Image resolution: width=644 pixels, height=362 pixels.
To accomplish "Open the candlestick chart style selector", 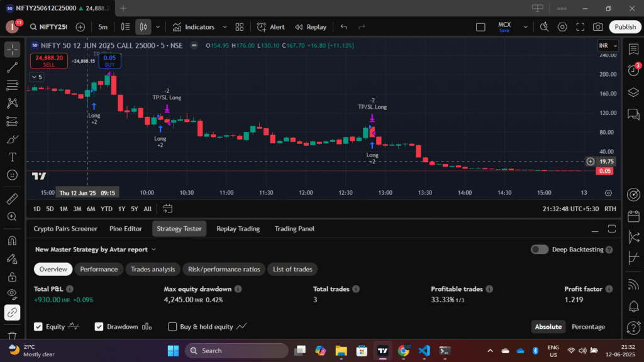I will (x=143, y=27).
